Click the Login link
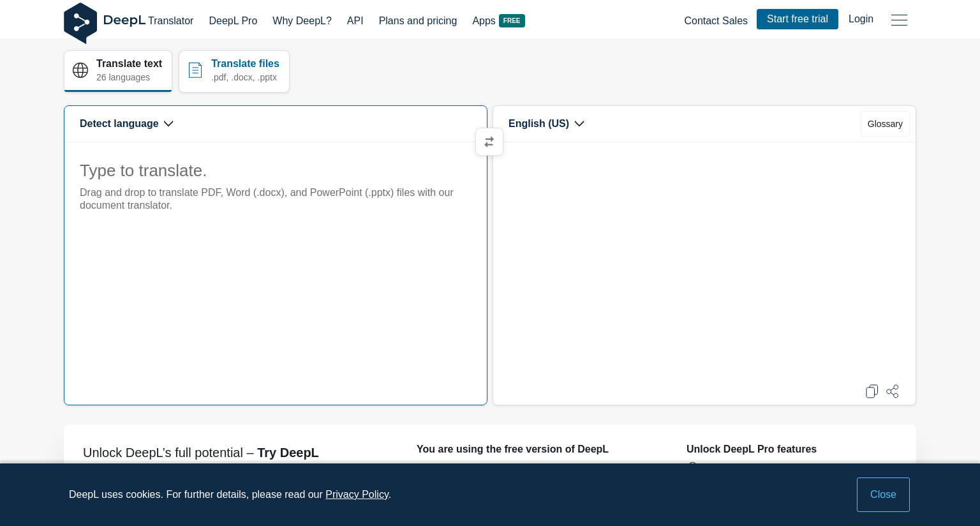Viewport: 980px width, 526px height. (x=861, y=19)
